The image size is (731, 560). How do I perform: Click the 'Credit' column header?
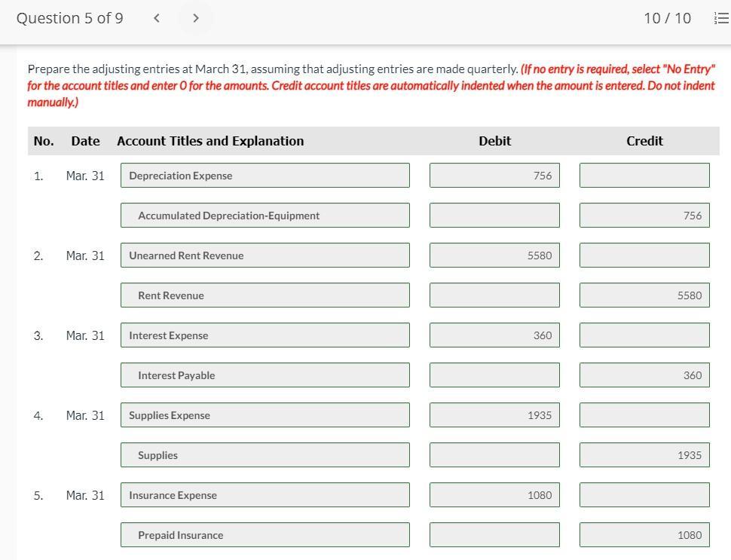point(644,141)
